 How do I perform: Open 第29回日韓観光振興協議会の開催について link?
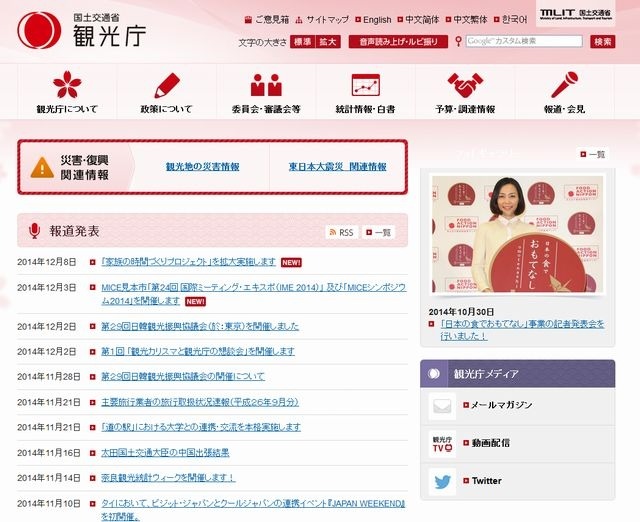tap(183, 376)
